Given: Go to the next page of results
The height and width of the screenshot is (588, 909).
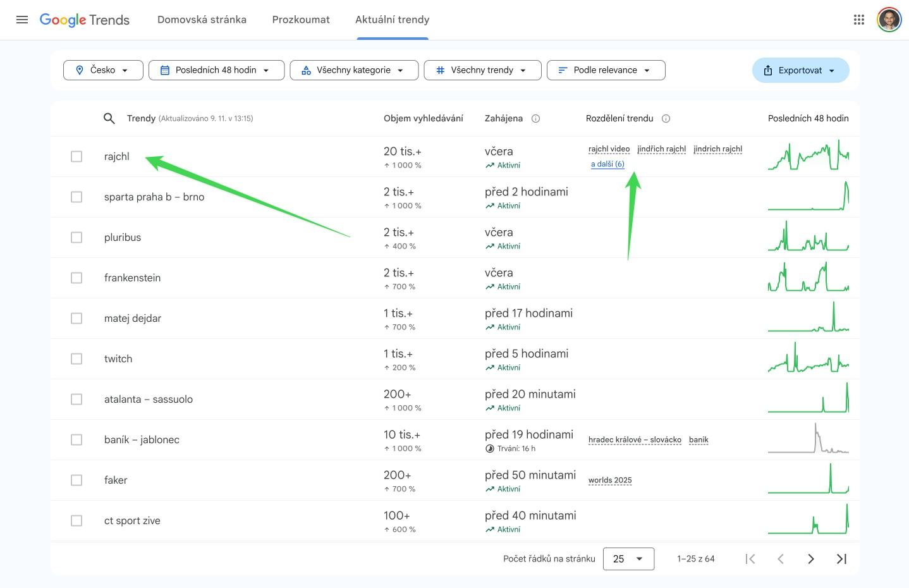Looking at the screenshot, I should click(810, 558).
